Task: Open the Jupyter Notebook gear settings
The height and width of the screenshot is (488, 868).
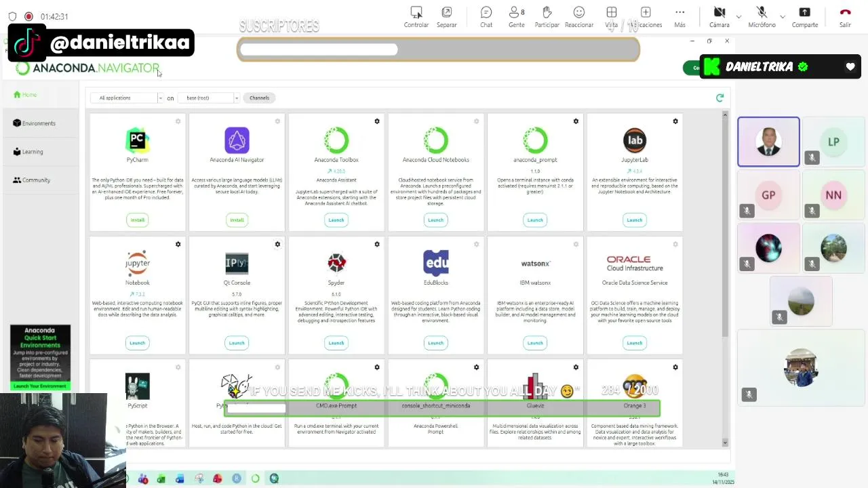Action: (x=178, y=244)
